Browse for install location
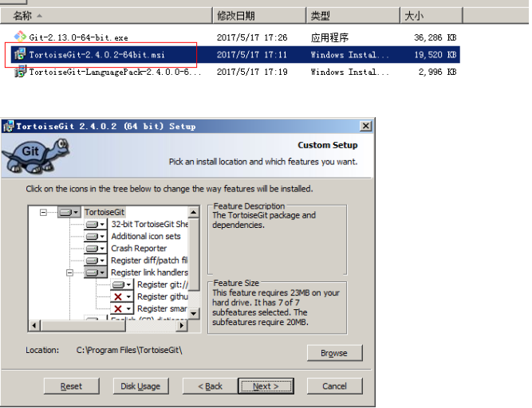 coord(335,353)
